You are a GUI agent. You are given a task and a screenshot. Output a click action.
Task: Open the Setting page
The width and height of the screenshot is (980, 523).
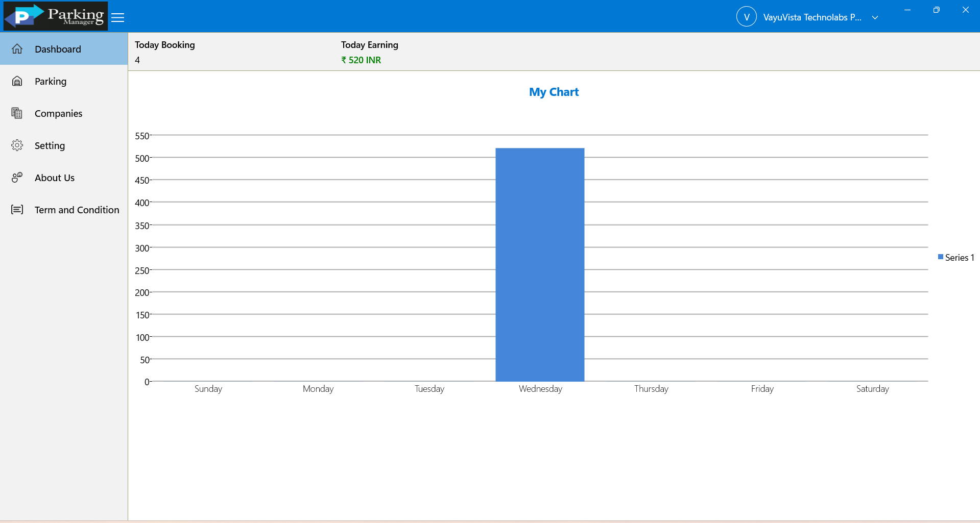(x=64, y=145)
